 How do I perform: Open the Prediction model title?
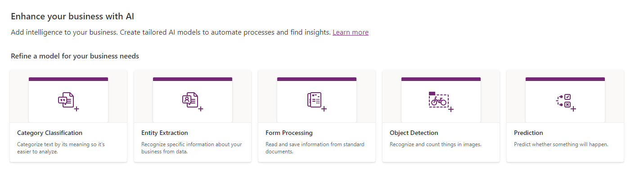coord(528,133)
